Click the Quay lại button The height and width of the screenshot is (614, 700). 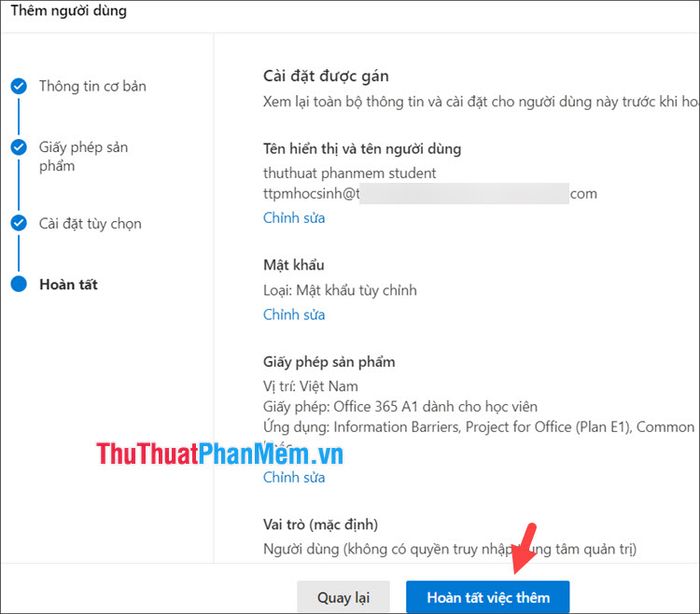(343, 597)
